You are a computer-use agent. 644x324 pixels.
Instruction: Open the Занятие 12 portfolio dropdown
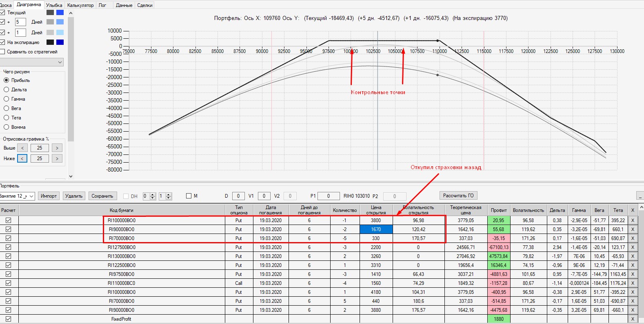coord(17,196)
